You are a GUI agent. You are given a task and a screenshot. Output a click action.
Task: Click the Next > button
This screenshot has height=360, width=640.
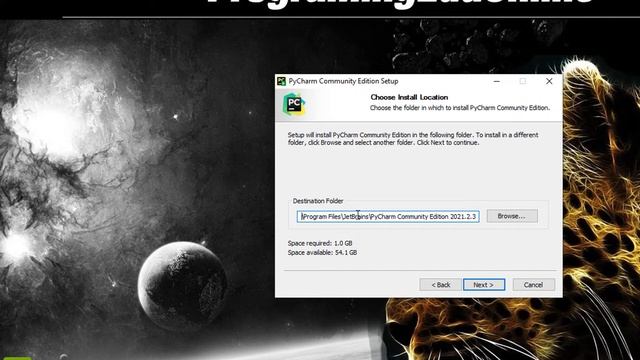coord(484,284)
